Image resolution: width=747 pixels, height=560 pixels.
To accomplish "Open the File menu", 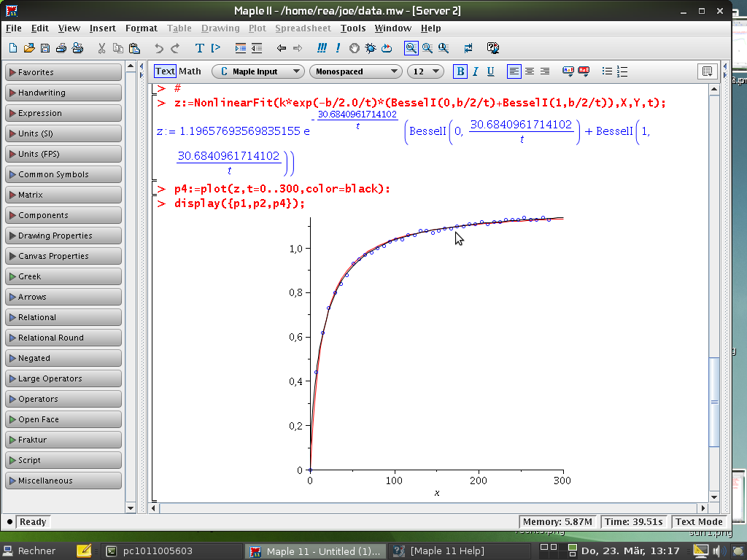I will tap(13, 28).
